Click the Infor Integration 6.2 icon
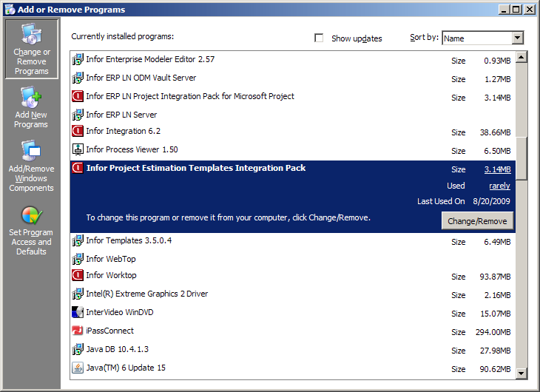This screenshot has width=540, height=392. 78,132
